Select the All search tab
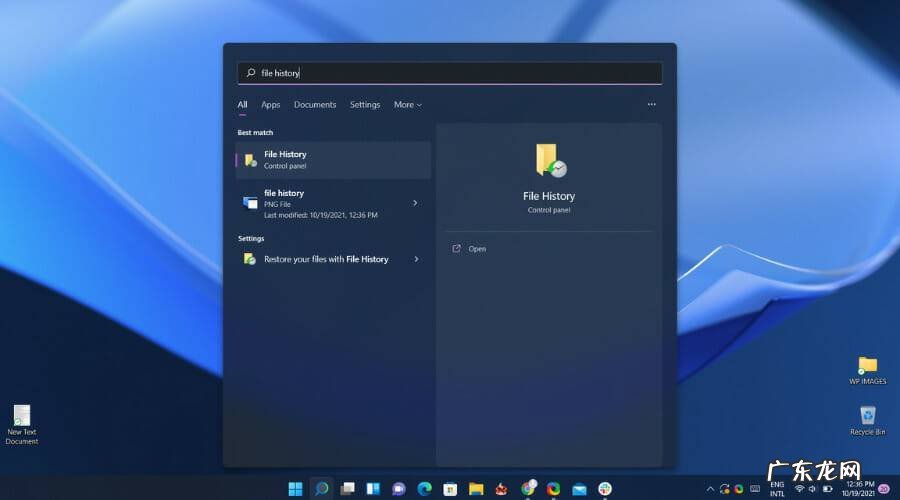 pyautogui.click(x=242, y=104)
